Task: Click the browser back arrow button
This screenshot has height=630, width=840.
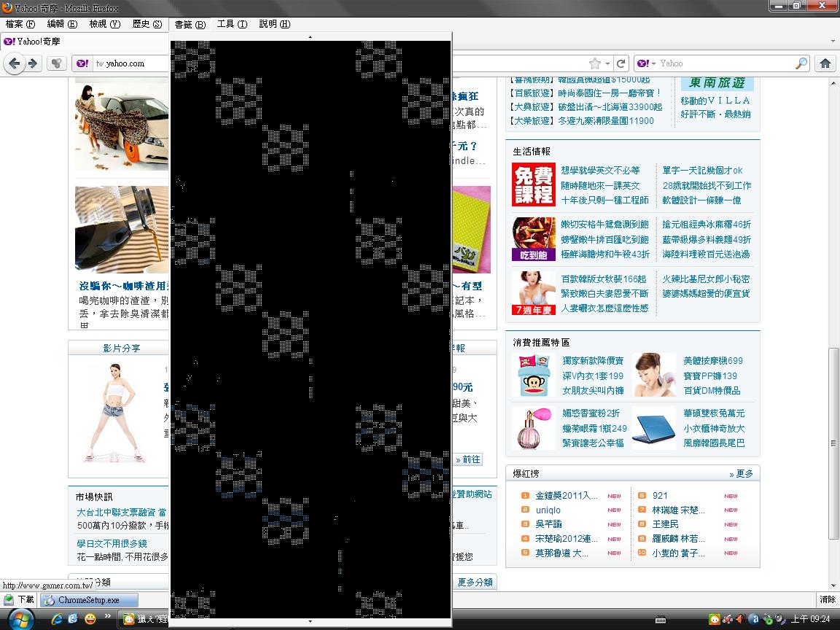Action: (15, 63)
